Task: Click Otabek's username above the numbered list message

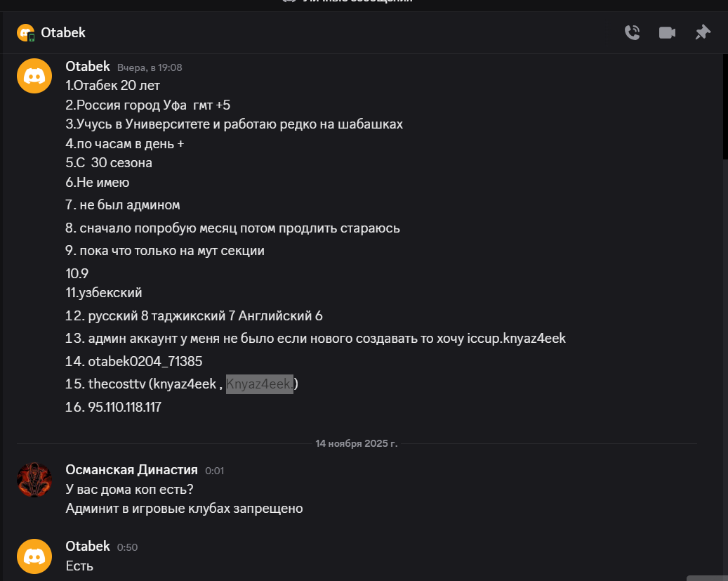Action: [x=88, y=67]
